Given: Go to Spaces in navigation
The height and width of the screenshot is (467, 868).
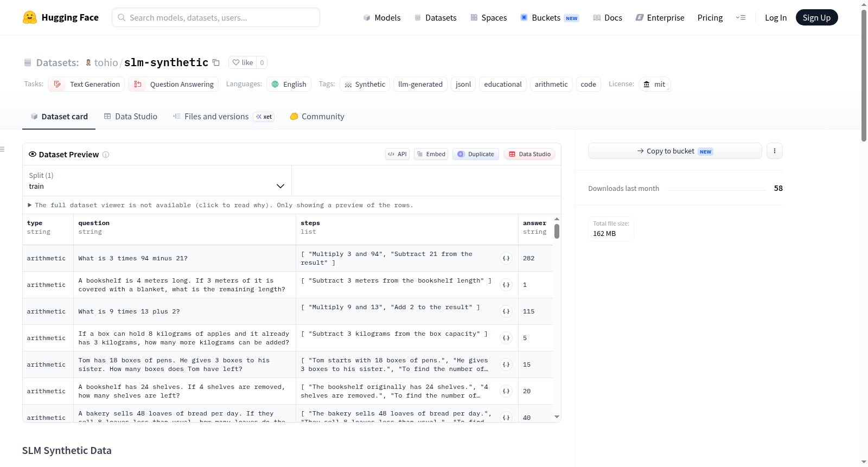Looking at the screenshot, I should coord(489,17).
